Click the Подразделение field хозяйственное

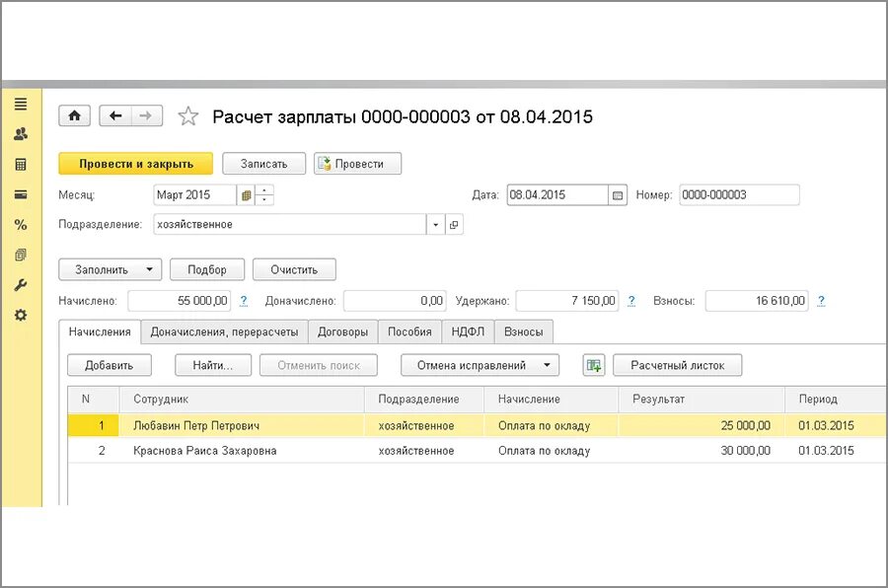(289, 225)
